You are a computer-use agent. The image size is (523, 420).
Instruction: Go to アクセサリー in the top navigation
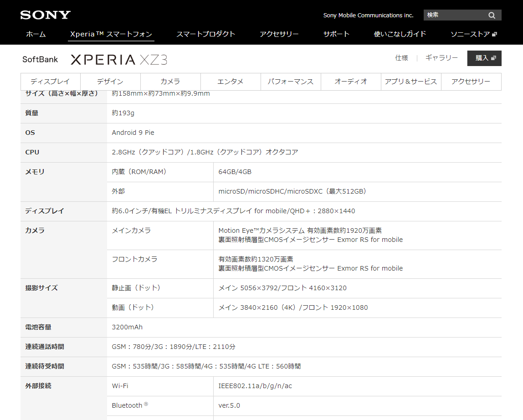coord(279,34)
